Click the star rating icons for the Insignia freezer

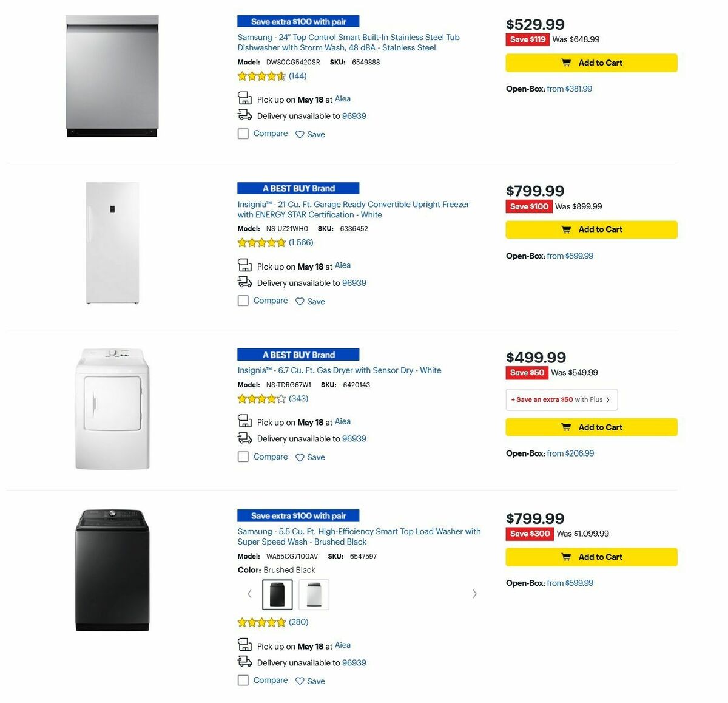click(261, 242)
